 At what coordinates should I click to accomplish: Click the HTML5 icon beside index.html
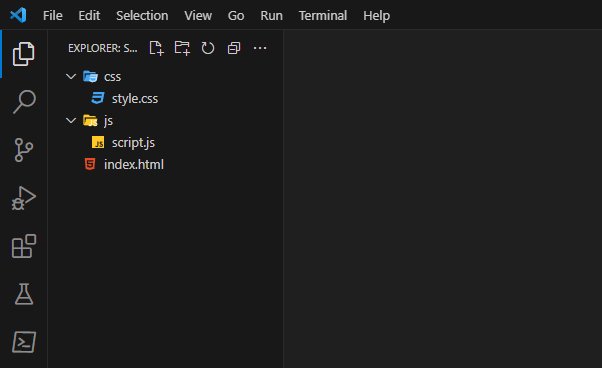point(90,164)
